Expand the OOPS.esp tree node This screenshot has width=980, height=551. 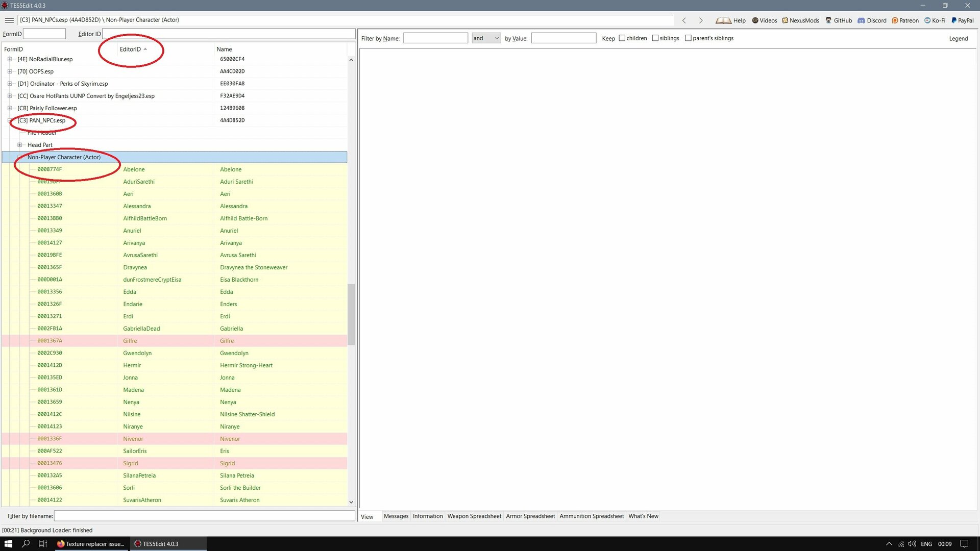click(x=10, y=71)
